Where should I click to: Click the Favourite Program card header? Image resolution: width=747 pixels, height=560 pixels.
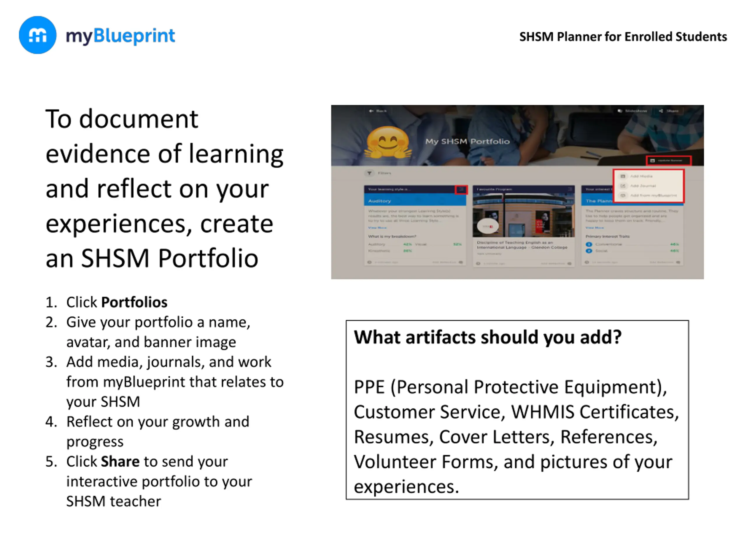pyautogui.click(x=523, y=189)
